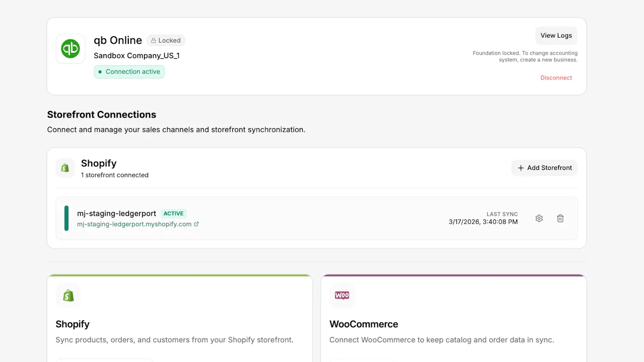The image size is (644, 362).
Task: Click the WooCommerce card title
Action: pos(364,324)
